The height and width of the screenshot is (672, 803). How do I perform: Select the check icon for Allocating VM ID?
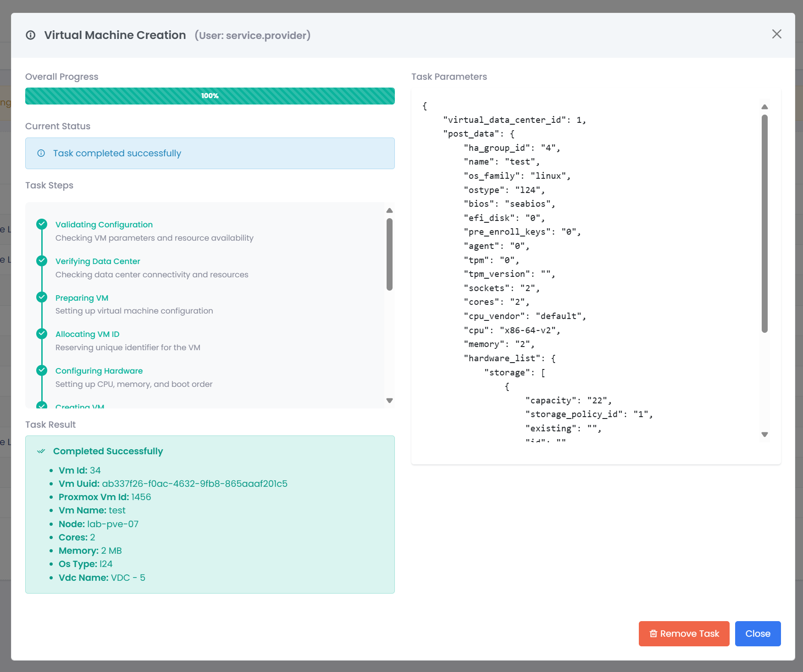click(x=42, y=334)
